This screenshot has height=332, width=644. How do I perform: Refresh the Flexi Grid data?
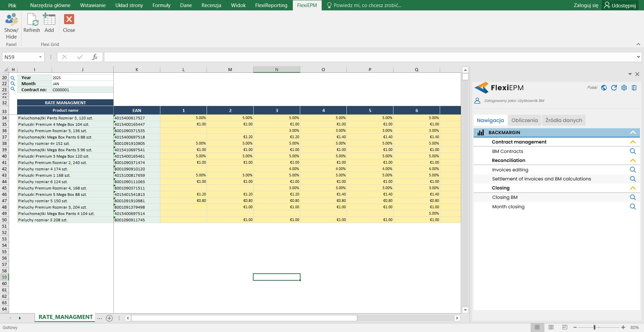[32, 20]
